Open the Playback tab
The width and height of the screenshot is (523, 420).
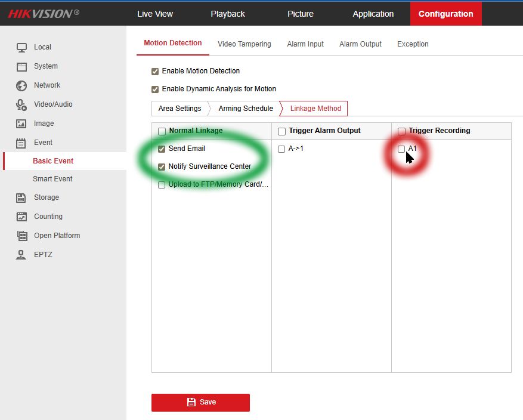click(228, 14)
